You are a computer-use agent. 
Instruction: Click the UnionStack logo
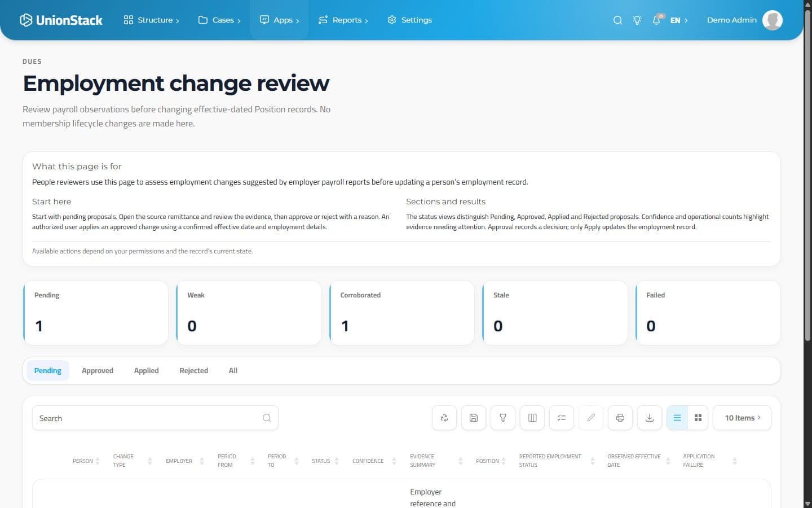pos(61,20)
